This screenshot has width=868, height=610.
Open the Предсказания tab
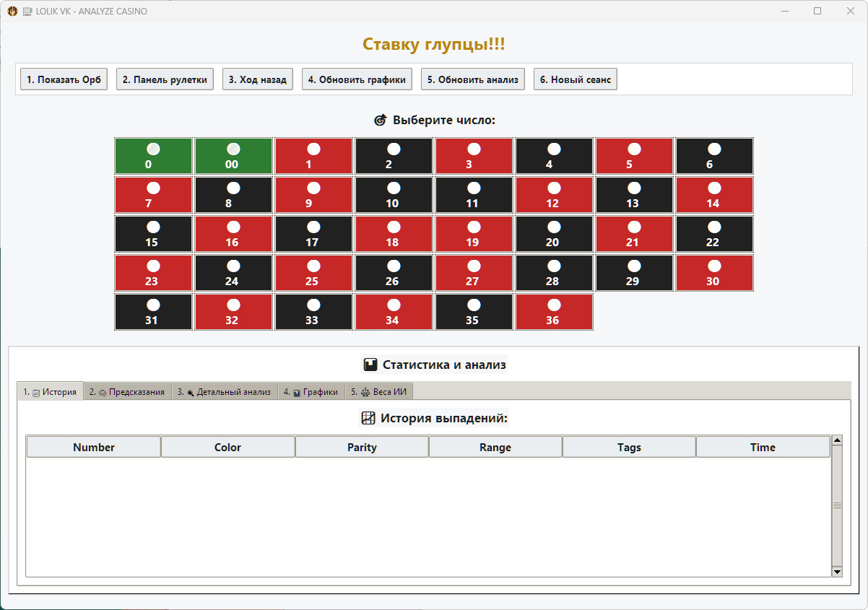[x=128, y=392]
